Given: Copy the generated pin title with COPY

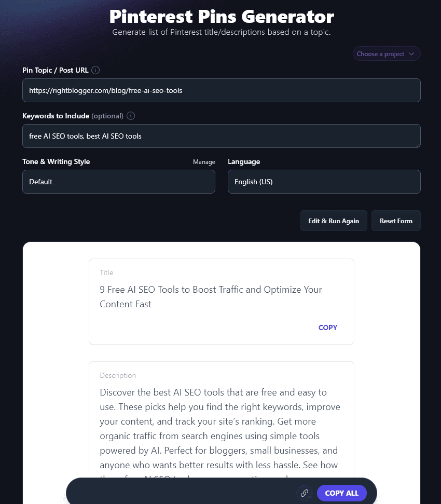Looking at the screenshot, I should tap(328, 328).
